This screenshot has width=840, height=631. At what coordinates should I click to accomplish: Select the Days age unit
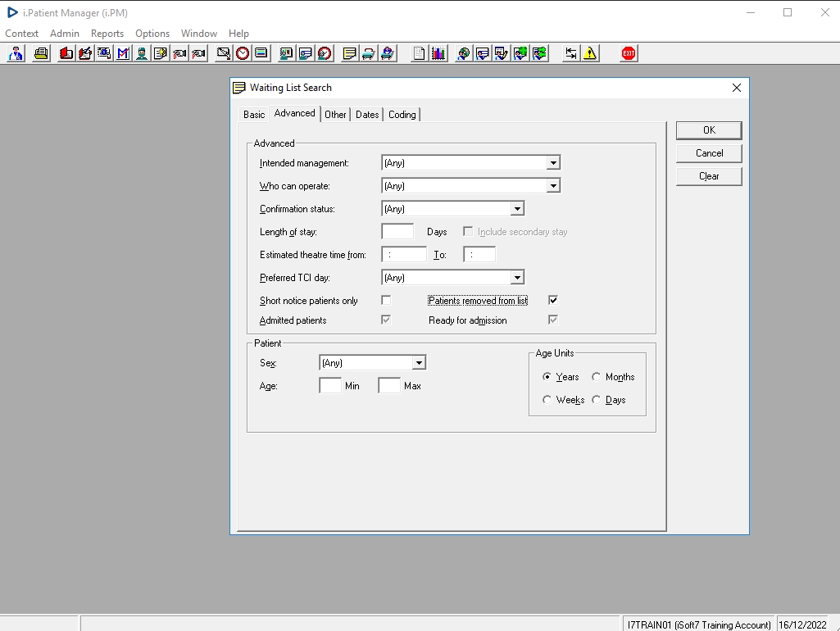tap(597, 400)
